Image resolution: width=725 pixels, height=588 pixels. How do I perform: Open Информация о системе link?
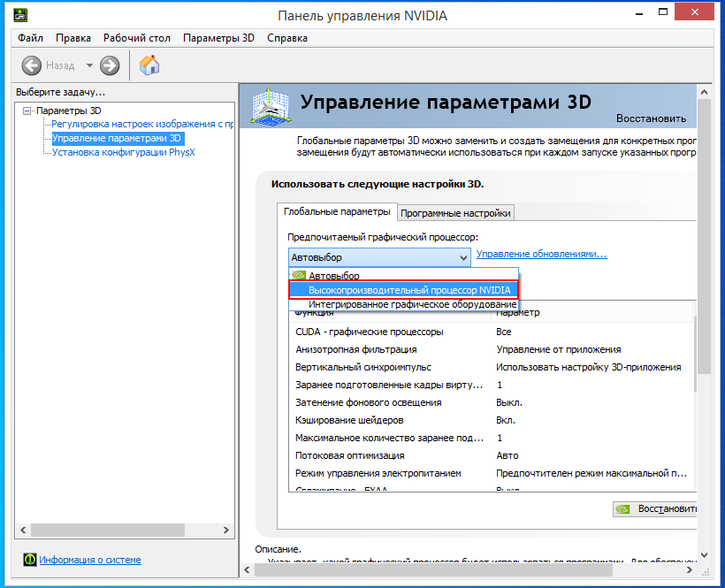(x=89, y=560)
